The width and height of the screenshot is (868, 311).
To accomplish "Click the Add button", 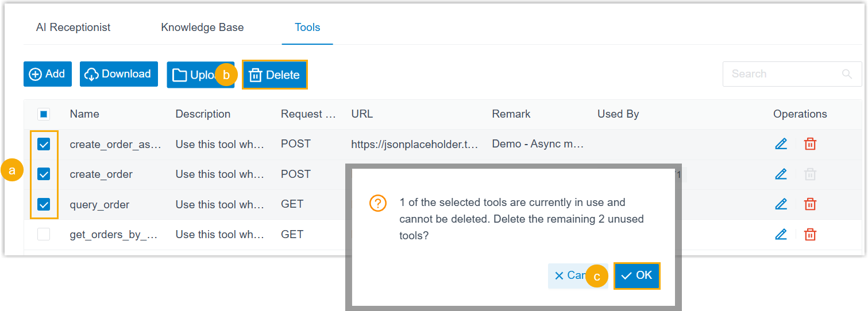I will tap(48, 74).
